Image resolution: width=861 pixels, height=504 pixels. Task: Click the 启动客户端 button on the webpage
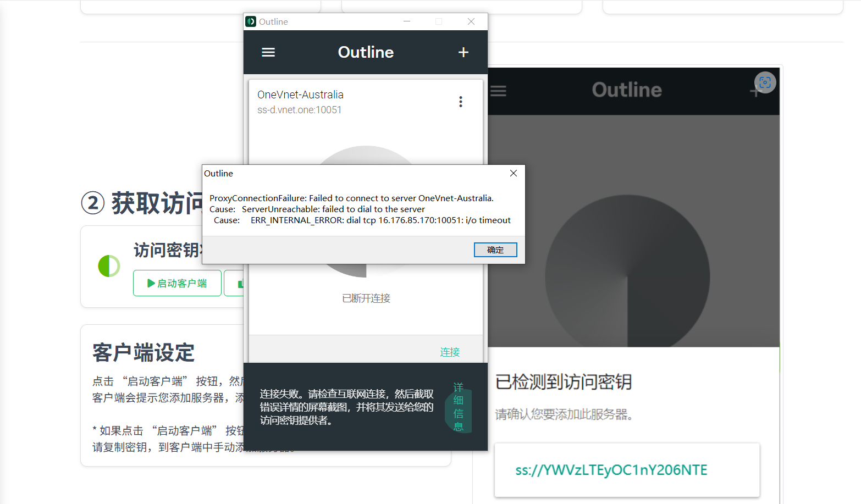click(177, 283)
